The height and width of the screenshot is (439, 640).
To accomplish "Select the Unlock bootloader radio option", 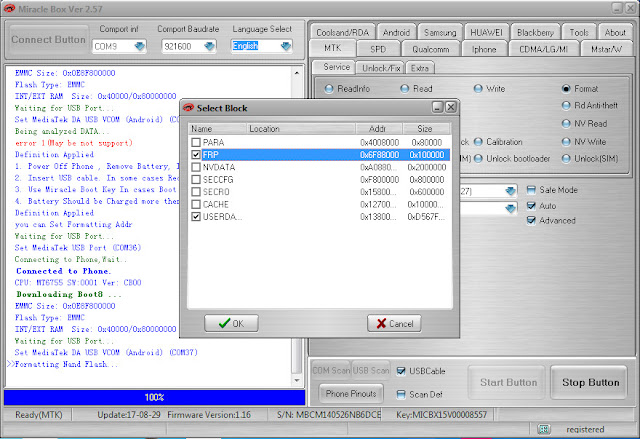I will click(478, 158).
